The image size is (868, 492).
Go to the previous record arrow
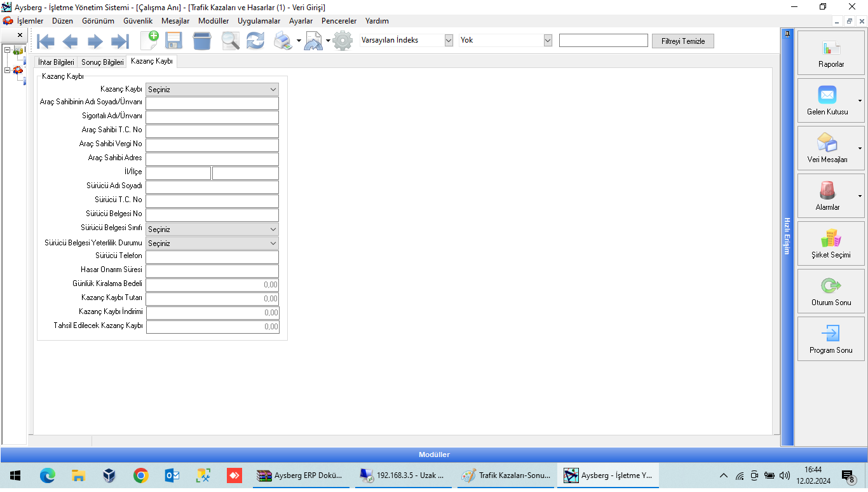(70, 41)
